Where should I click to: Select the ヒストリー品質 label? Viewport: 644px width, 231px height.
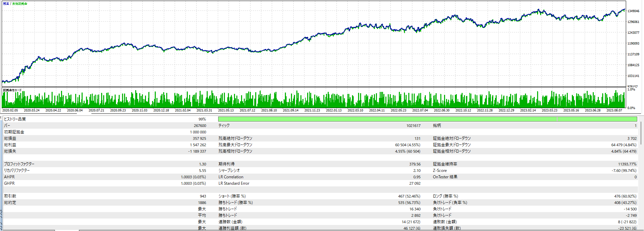pyautogui.click(x=15, y=119)
